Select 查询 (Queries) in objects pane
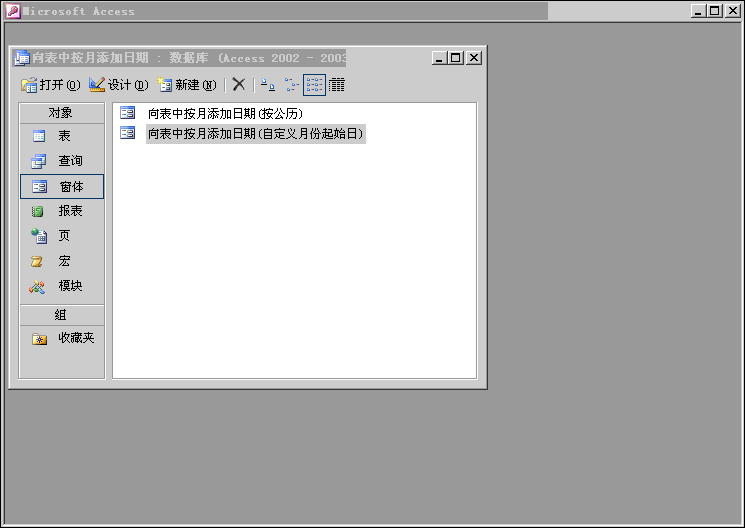The height and width of the screenshot is (528, 745). click(x=62, y=161)
